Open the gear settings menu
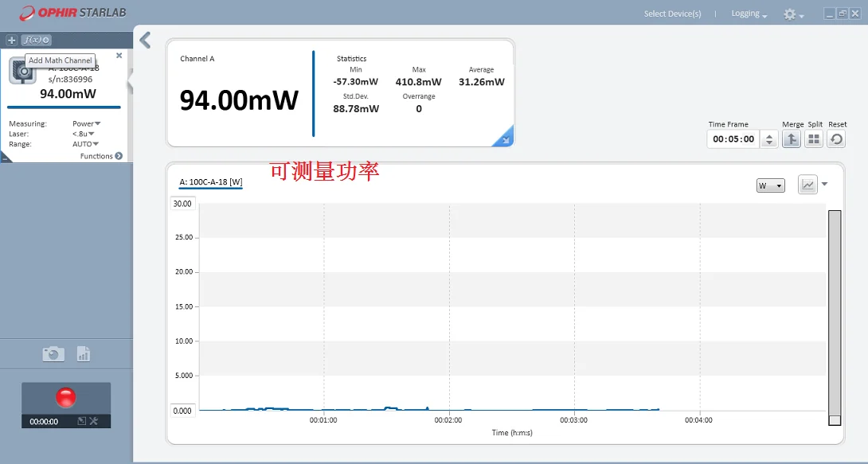This screenshot has width=868, height=464. (793, 14)
